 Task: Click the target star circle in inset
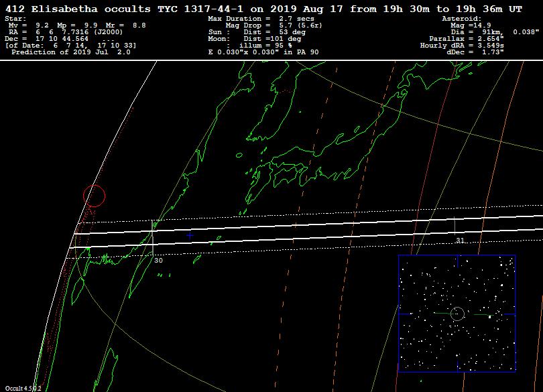point(457,314)
